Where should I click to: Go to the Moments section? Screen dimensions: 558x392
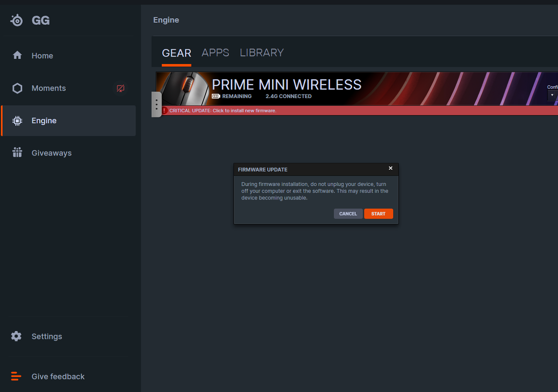(69, 88)
